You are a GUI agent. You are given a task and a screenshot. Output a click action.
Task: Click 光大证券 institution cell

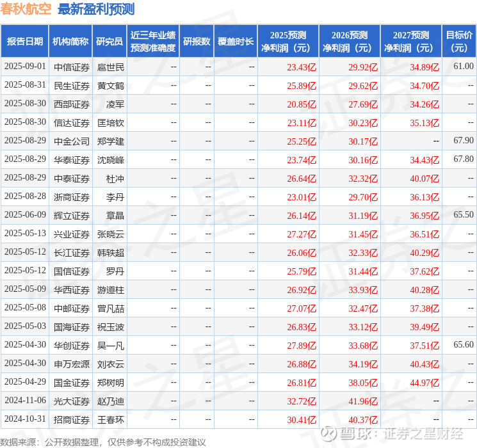point(72,401)
